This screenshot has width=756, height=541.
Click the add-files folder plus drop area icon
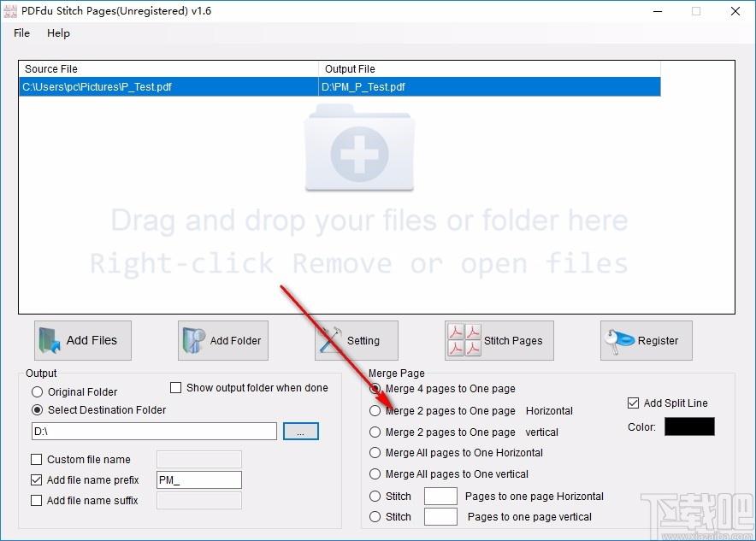[359, 150]
